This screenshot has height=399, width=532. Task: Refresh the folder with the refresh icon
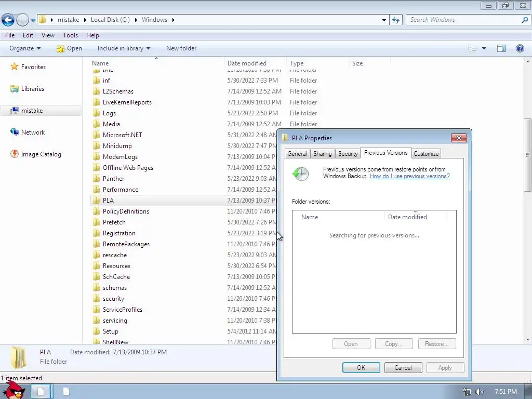[x=396, y=20]
